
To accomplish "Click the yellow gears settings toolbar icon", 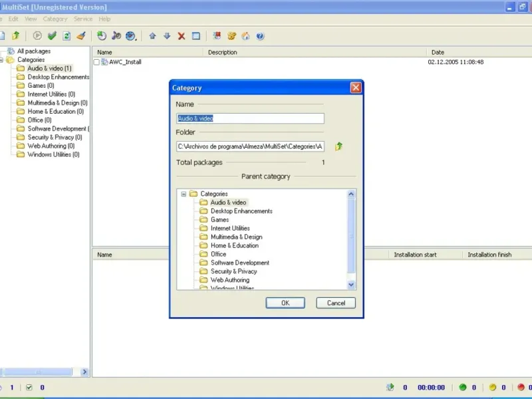I will (231, 36).
